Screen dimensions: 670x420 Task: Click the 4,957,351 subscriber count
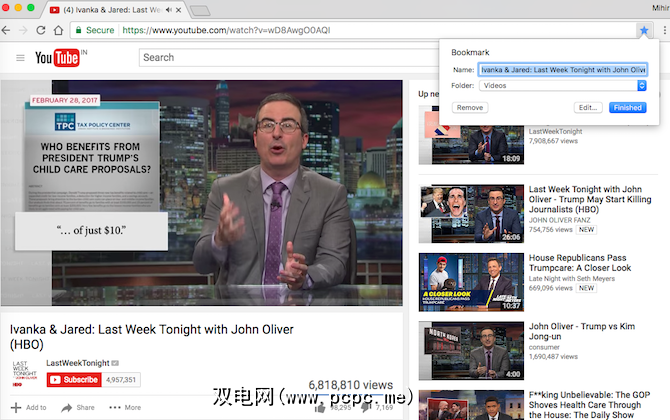(121, 379)
